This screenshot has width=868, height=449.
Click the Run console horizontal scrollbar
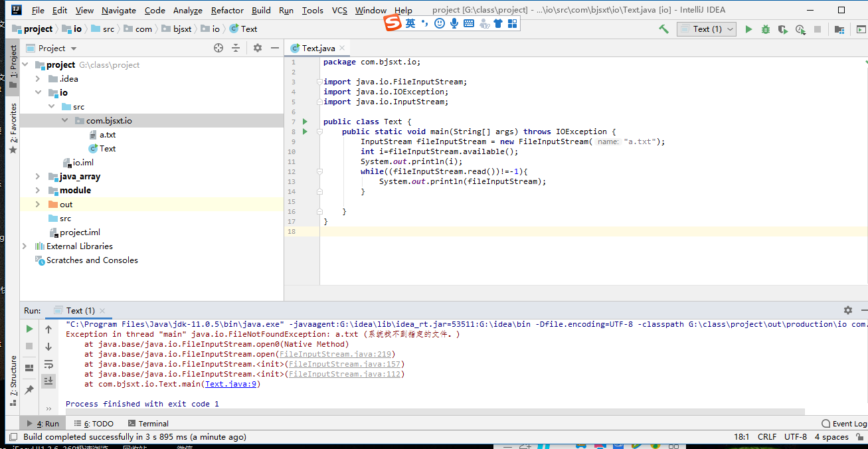(435, 412)
